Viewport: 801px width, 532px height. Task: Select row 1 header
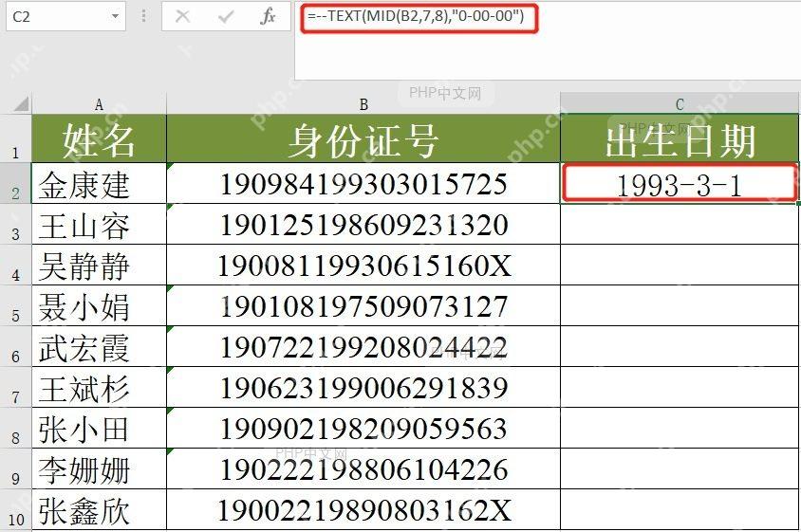[x=16, y=138]
